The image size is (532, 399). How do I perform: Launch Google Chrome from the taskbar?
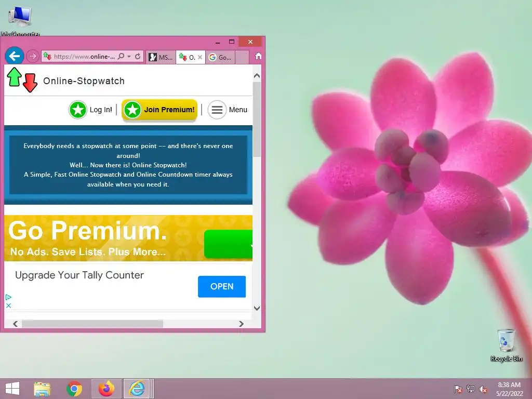click(74, 389)
